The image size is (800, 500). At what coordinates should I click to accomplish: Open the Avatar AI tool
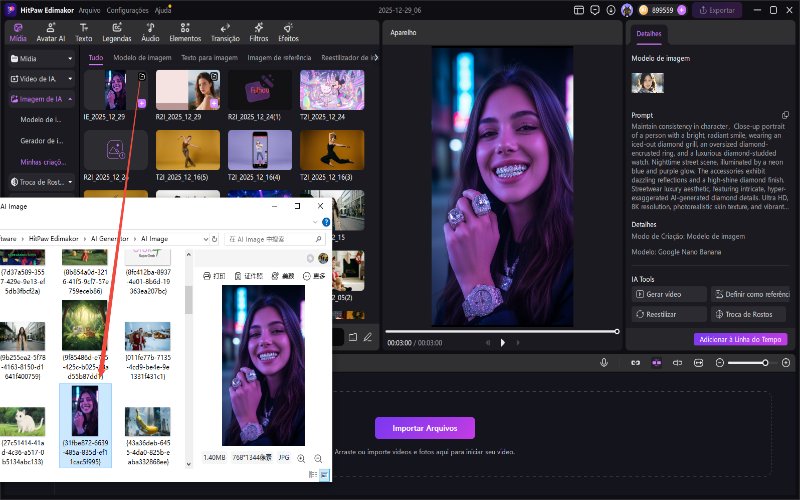click(51, 32)
